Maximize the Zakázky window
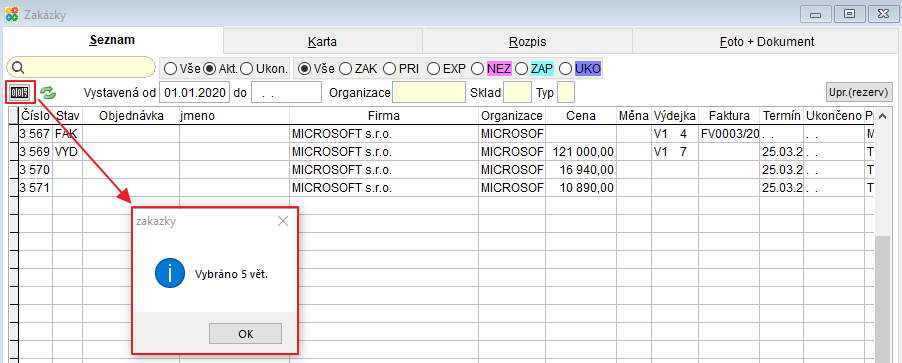This screenshot has width=902, height=363. coord(849,14)
